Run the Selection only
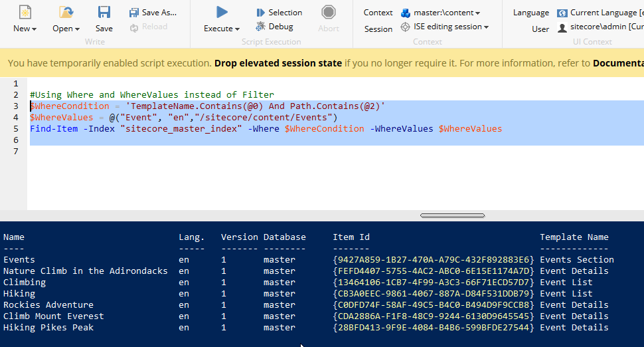The image size is (644, 347). (x=279, y=13)
